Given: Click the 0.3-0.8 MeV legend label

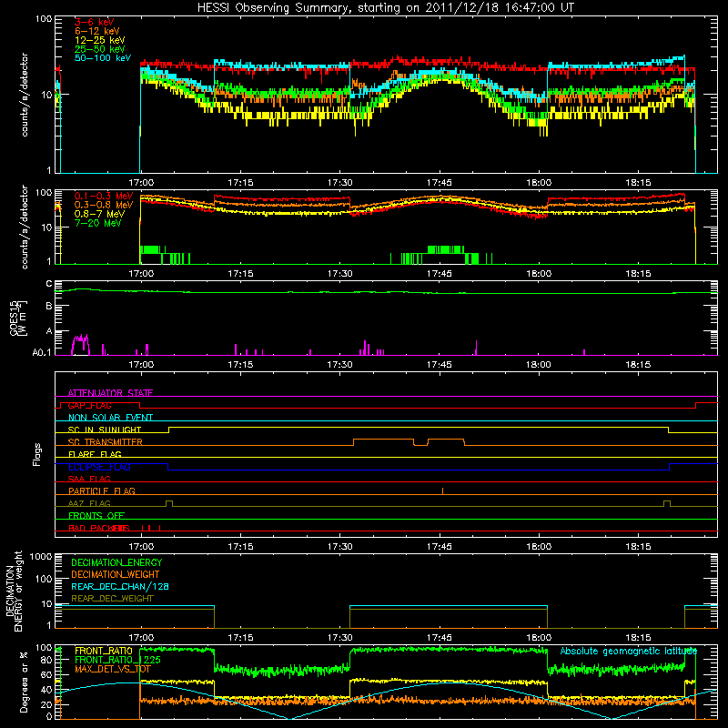Looking at the screenshot, I should 104,205.
